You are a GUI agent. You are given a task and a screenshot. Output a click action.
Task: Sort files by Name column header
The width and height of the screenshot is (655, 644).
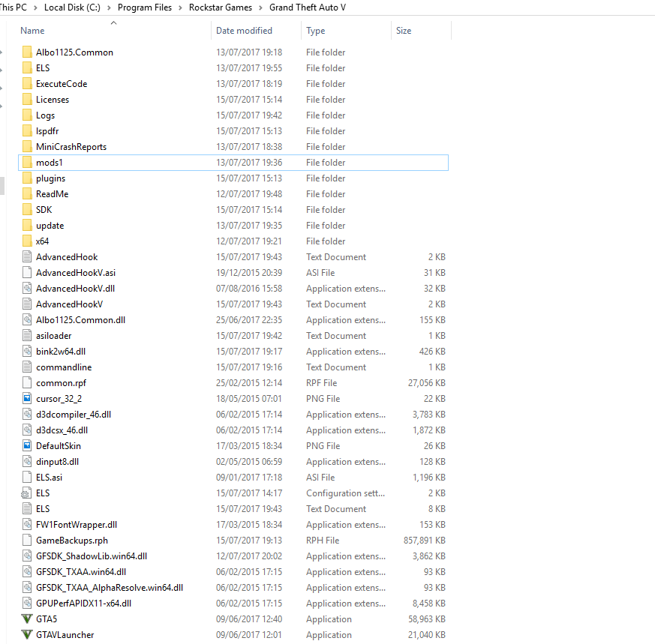pos(32,31)
